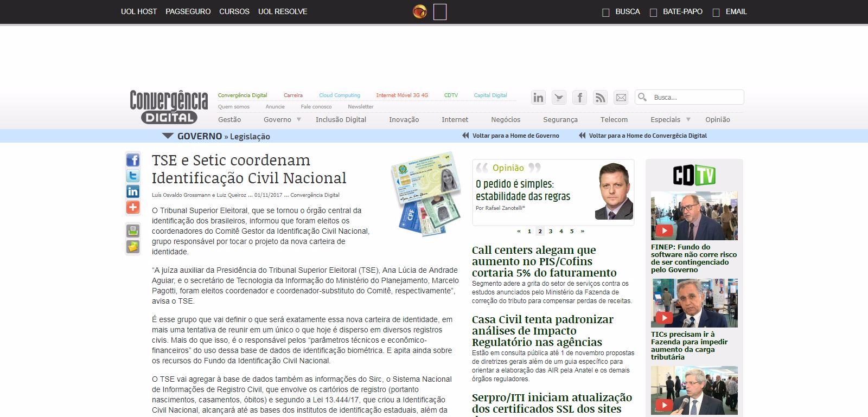Click the Fale conosco link
Screen dimensions: 868x417
click(316, 107)
